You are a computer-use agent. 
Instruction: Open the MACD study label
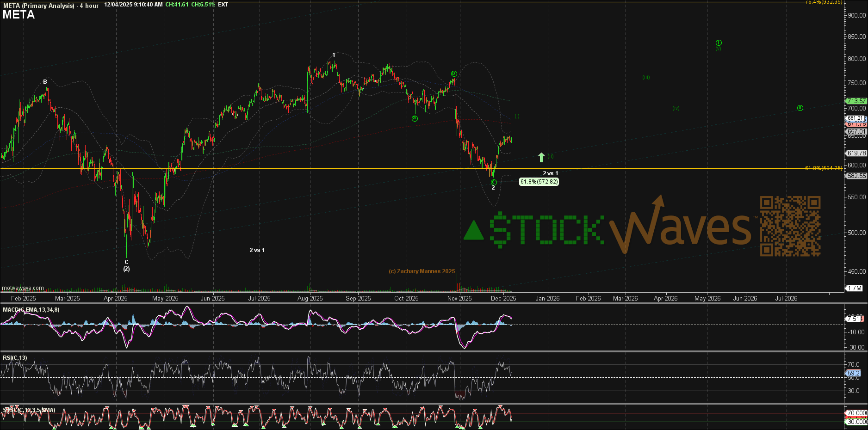(x=31, y=310)
